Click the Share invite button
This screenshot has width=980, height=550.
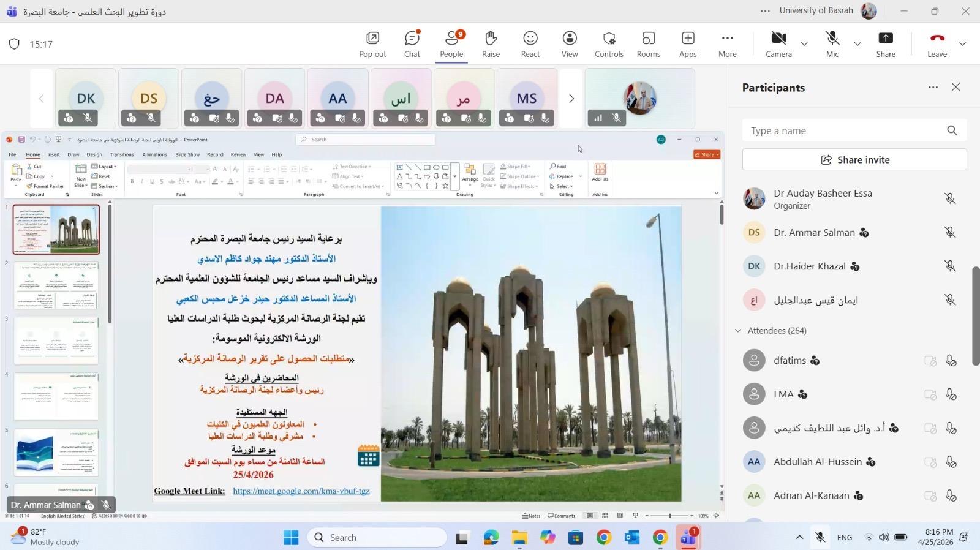coord(854,160)
